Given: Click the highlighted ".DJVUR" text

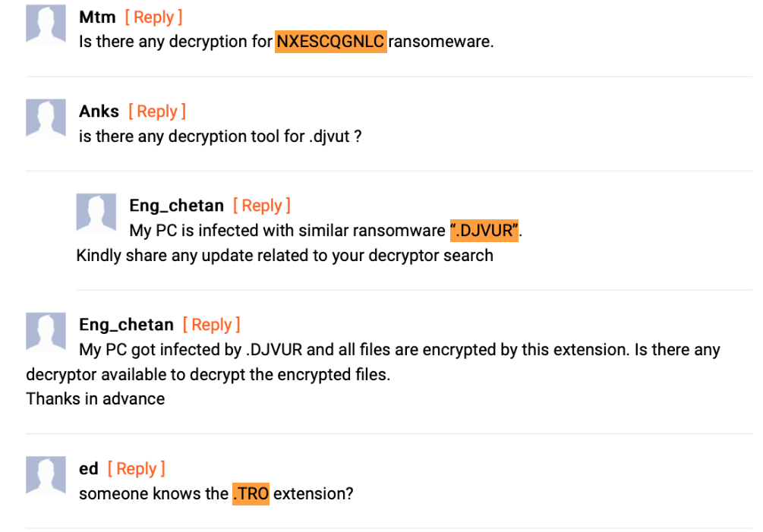Looking at the screenshot, I should (484, 230).
